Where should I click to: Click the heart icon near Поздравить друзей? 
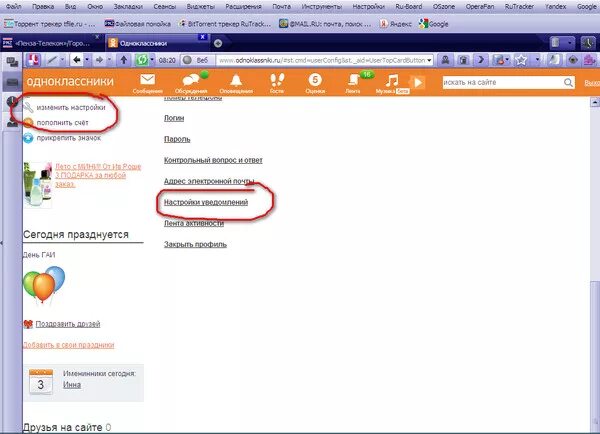tap(28, 324)
